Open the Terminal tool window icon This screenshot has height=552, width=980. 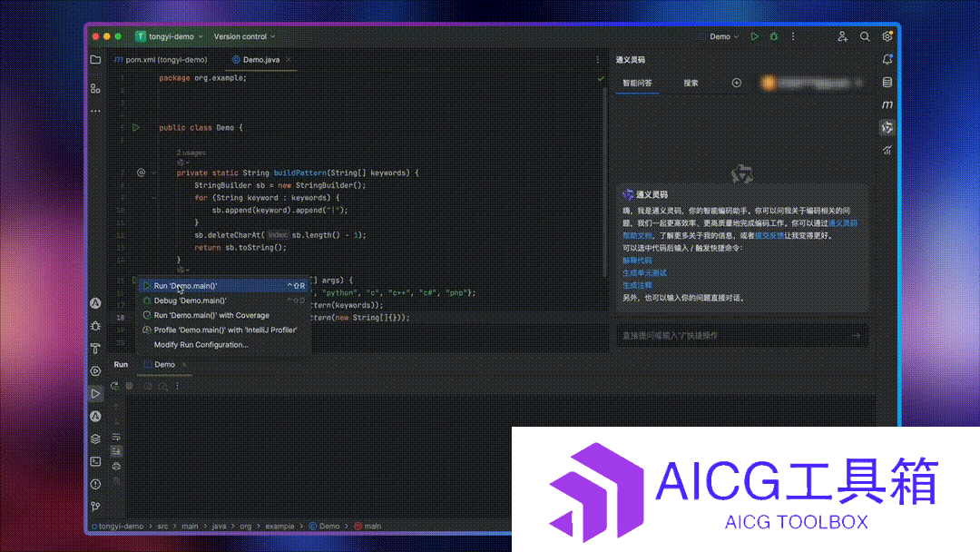click(95, 461)
